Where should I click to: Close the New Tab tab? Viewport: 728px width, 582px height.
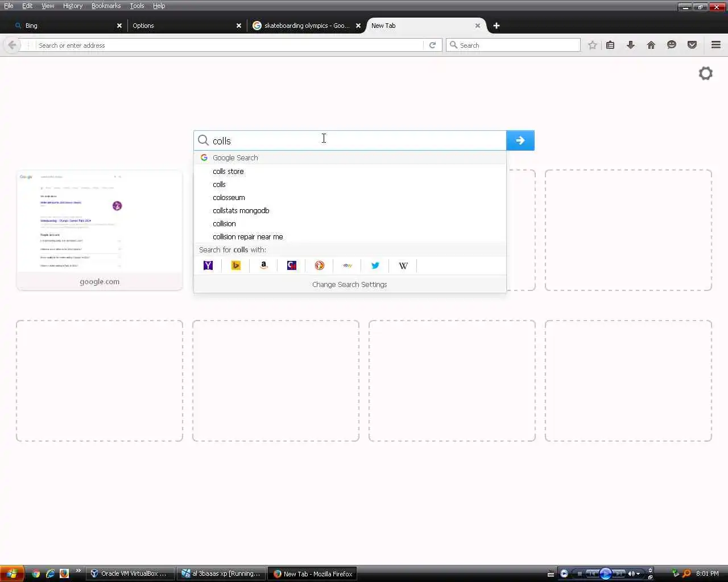(x=478, y=26)
